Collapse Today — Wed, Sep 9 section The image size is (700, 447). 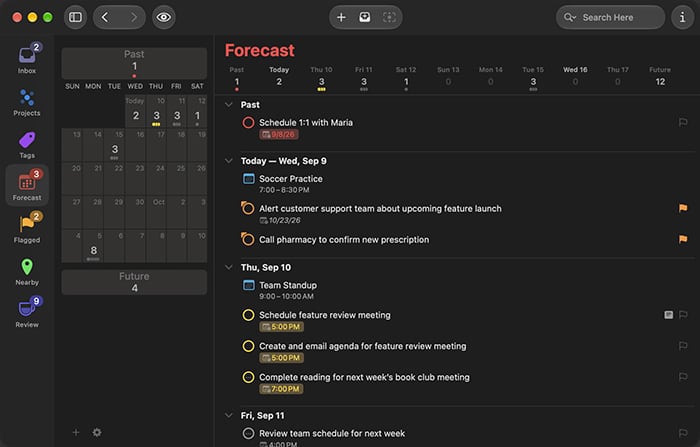point(229,161)
